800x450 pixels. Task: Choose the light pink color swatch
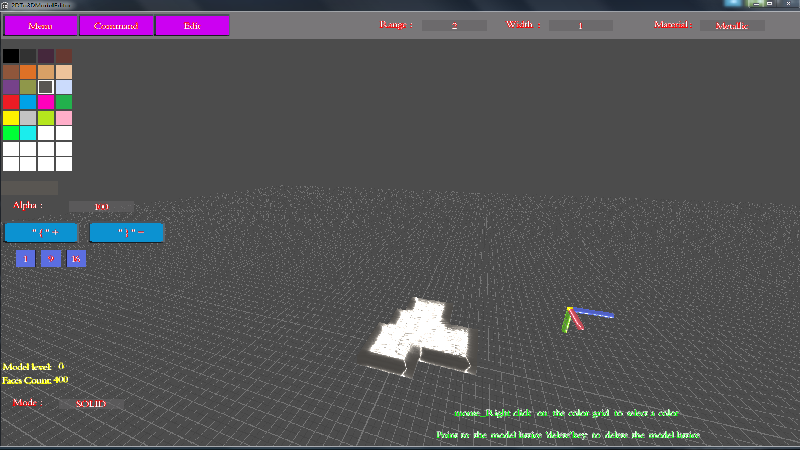pyautogui.click(x=64, y=117)
